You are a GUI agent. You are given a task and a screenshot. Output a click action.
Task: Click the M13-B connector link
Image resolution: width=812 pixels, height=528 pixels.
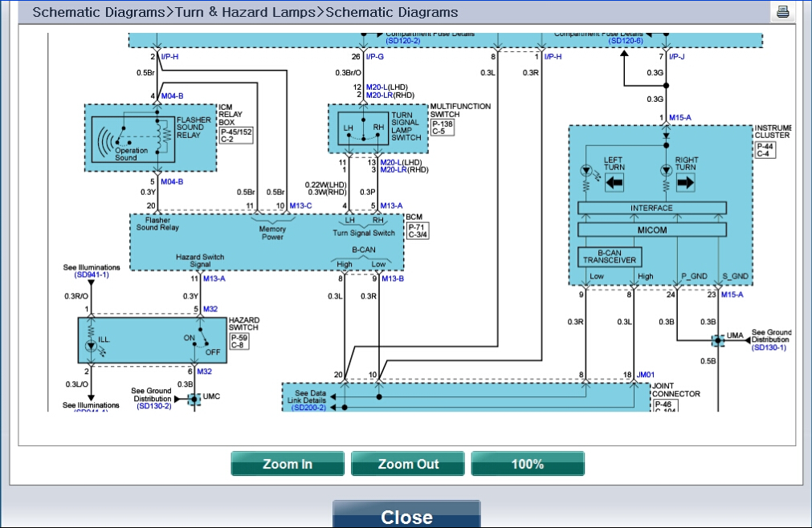(393, 278)
